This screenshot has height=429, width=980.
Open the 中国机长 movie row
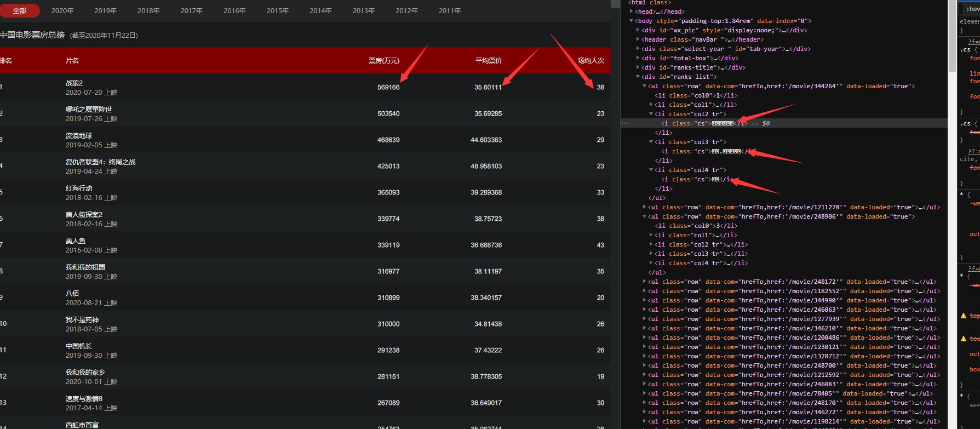pos(305,350)
